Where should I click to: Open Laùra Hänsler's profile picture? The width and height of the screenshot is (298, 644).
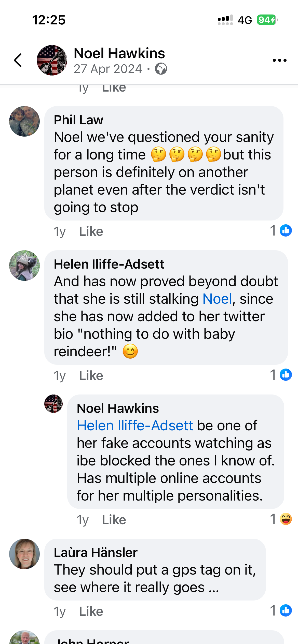pos(24,554)
